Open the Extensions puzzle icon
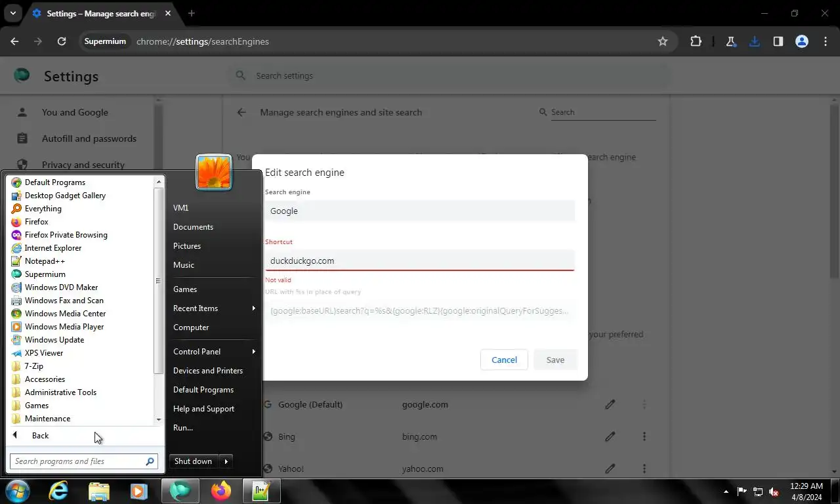Viewport: 840px width, 504px height. 696,41
